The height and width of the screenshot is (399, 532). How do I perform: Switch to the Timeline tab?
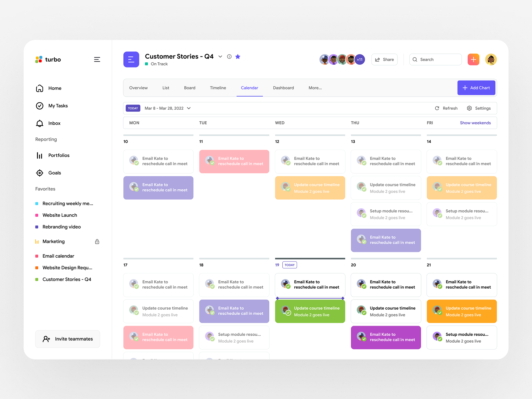pos(217,88)
